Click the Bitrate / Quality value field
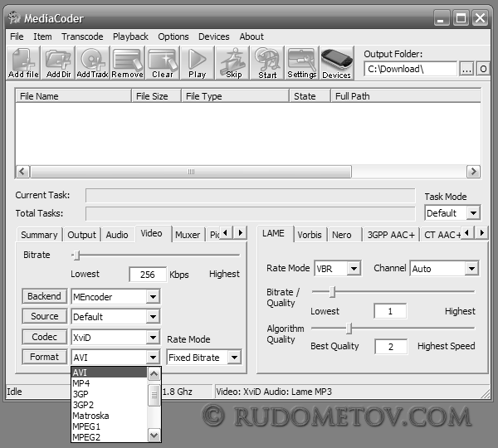 [x=390, y=311]
